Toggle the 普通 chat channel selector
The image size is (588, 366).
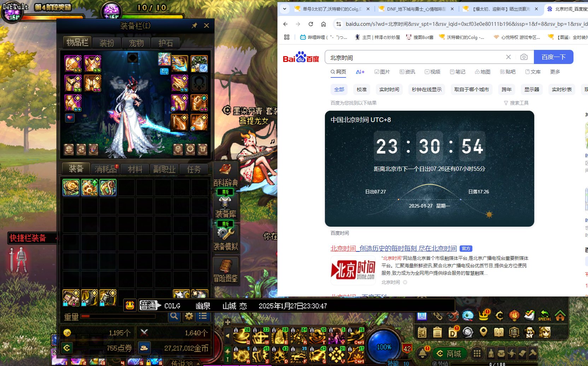point(150,306)
